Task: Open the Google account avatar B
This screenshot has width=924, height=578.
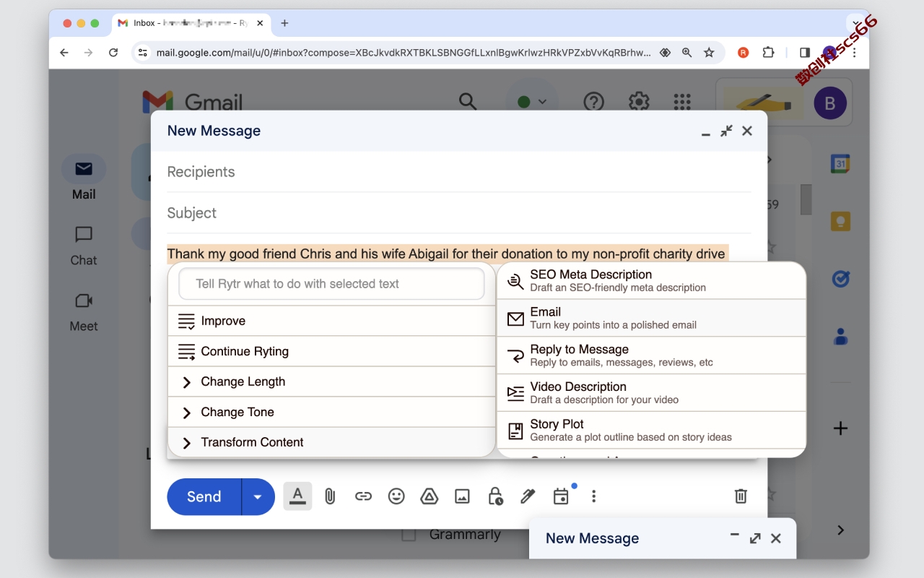Action: pyautogui.click(x=829, y=103)
